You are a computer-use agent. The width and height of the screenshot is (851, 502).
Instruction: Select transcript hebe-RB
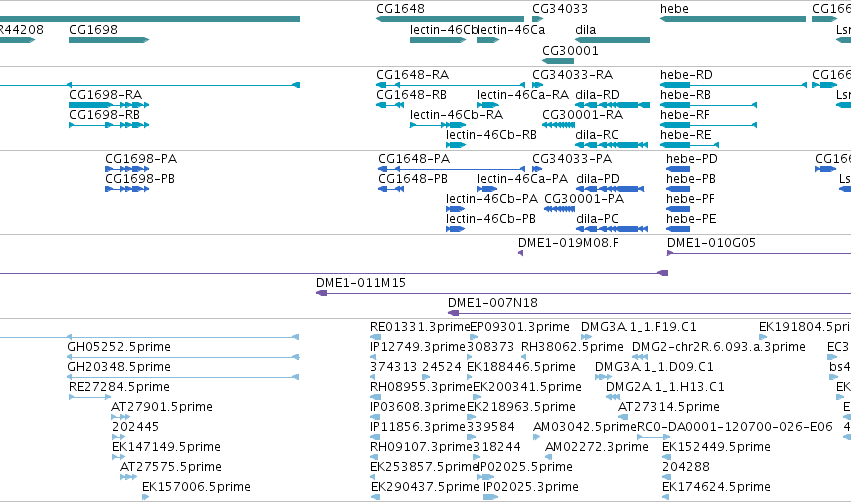[x=685, y=94]
